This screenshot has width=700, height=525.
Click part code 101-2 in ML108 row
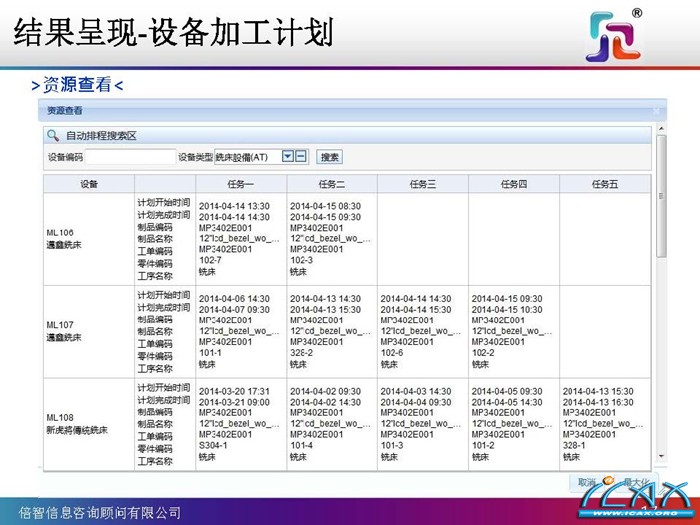pyautogui.click(x=483, y=446)
